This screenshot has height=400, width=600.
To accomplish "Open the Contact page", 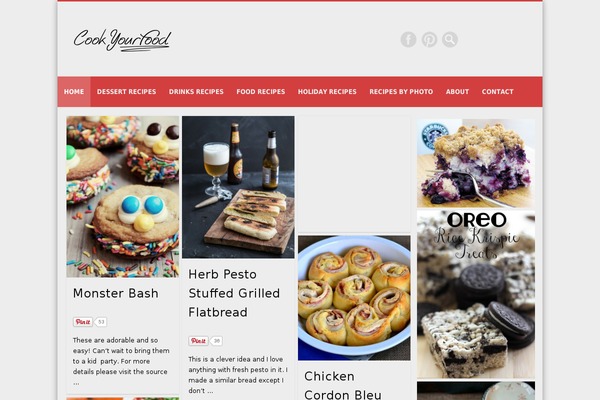I will pos(497,92).
